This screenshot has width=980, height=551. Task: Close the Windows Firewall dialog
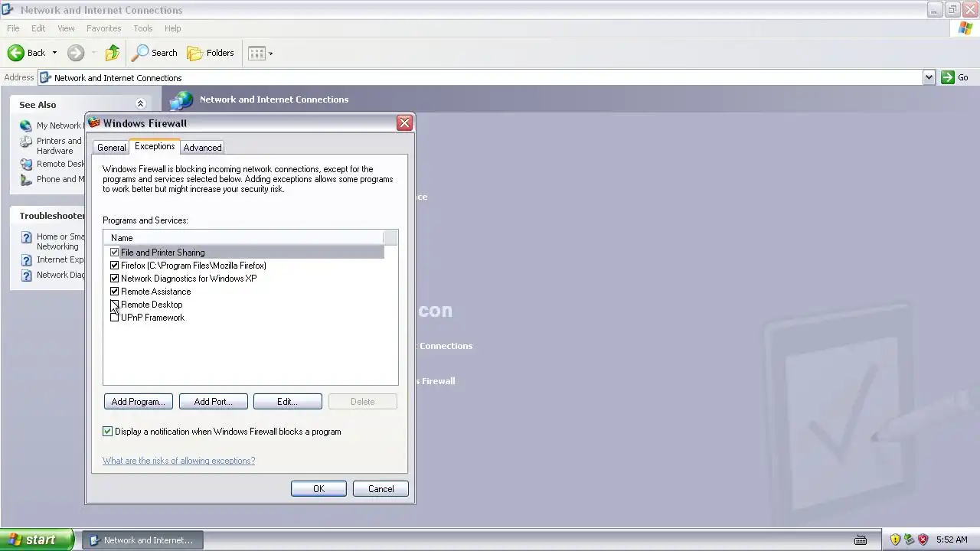pos(404,123)
